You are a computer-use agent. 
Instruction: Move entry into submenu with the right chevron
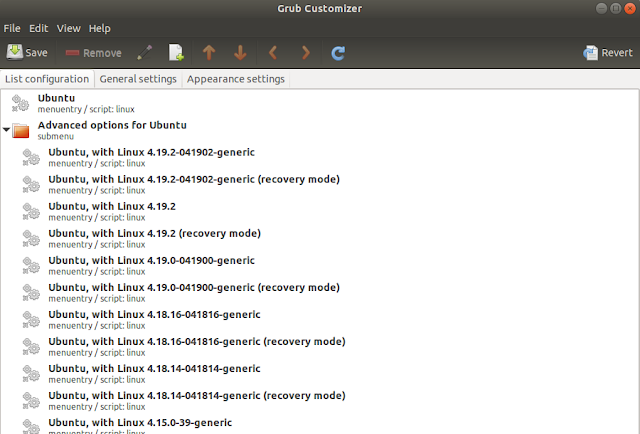coord(305,53)
